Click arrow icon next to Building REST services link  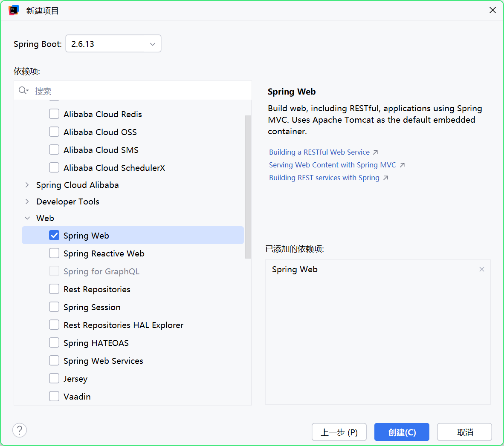385,178
